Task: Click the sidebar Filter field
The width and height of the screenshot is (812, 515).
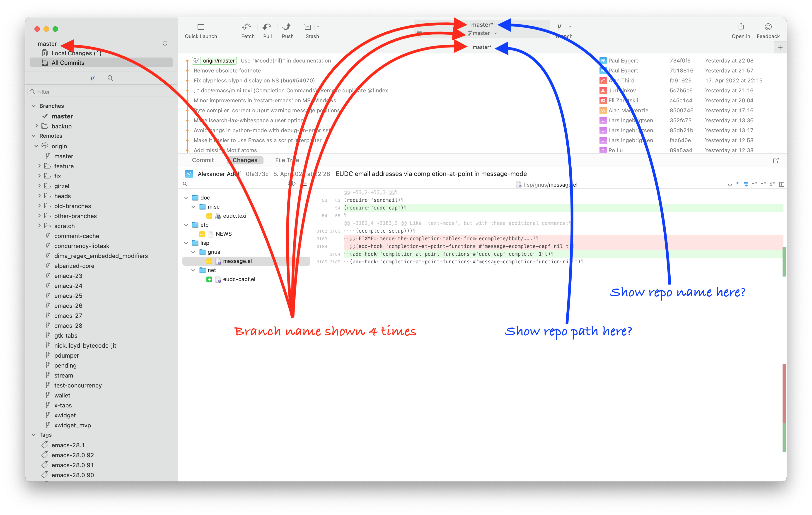Action: [101, 92]
